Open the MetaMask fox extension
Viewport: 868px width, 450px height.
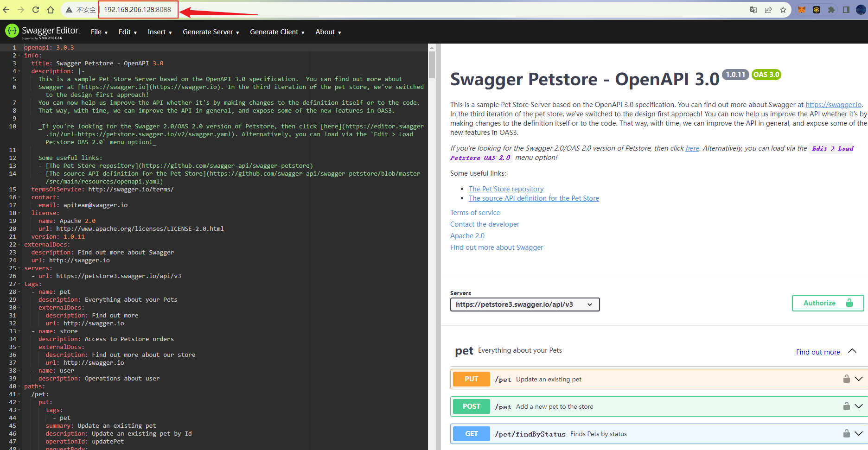coord(802,10)
